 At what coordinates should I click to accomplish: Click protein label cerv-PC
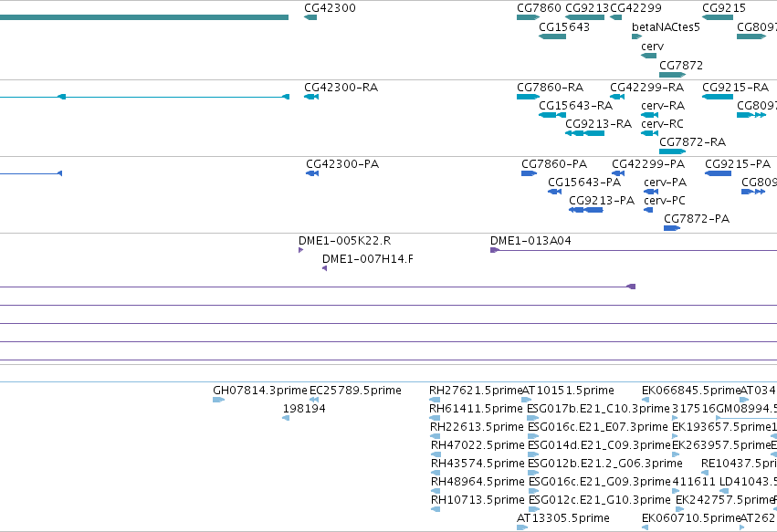(665, 201)
